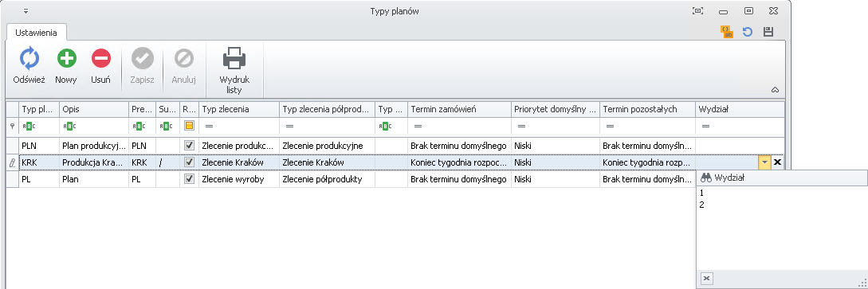The image size is (868, 289).
Task: Switch to the Ustawienia tab
Action: pos(36,33)
